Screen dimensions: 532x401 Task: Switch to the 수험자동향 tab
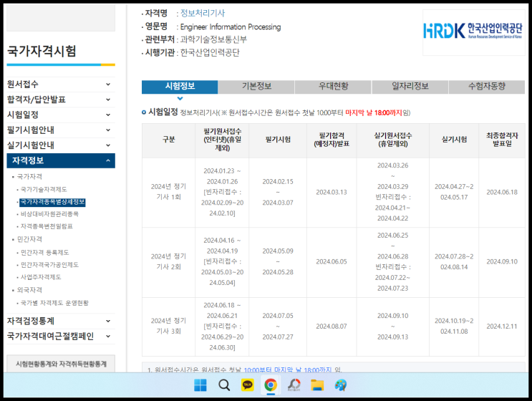click(487, 87)
